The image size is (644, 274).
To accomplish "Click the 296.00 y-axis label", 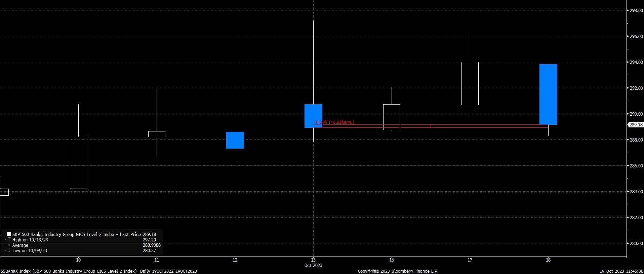I will pyautogui.click(x=636, y=36).
